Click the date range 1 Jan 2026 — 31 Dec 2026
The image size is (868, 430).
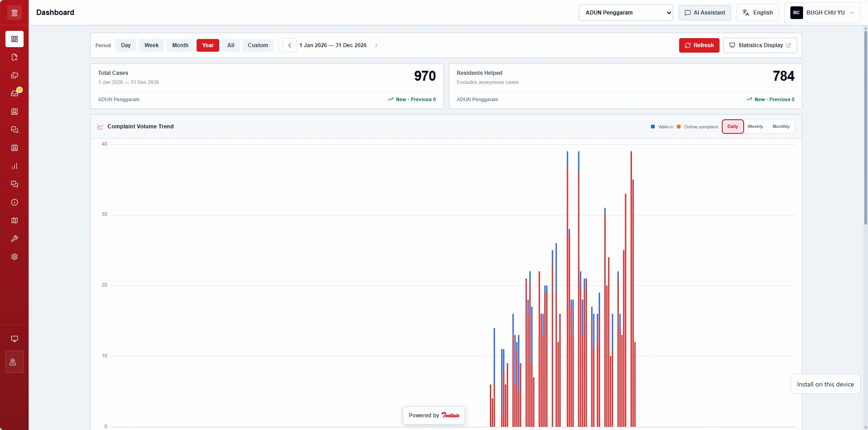point(333,45)
